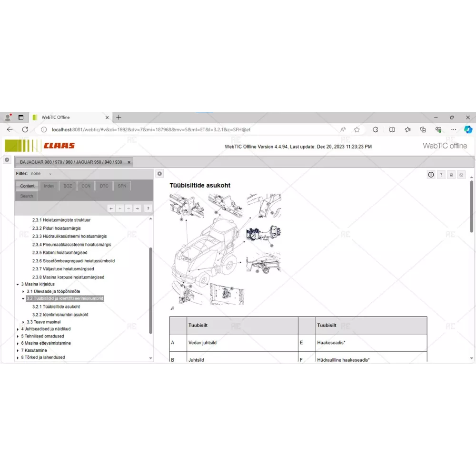Viewport: 476px width, 476px height.
Task: Click the machine diagram image
Action: tap(225, 248)
